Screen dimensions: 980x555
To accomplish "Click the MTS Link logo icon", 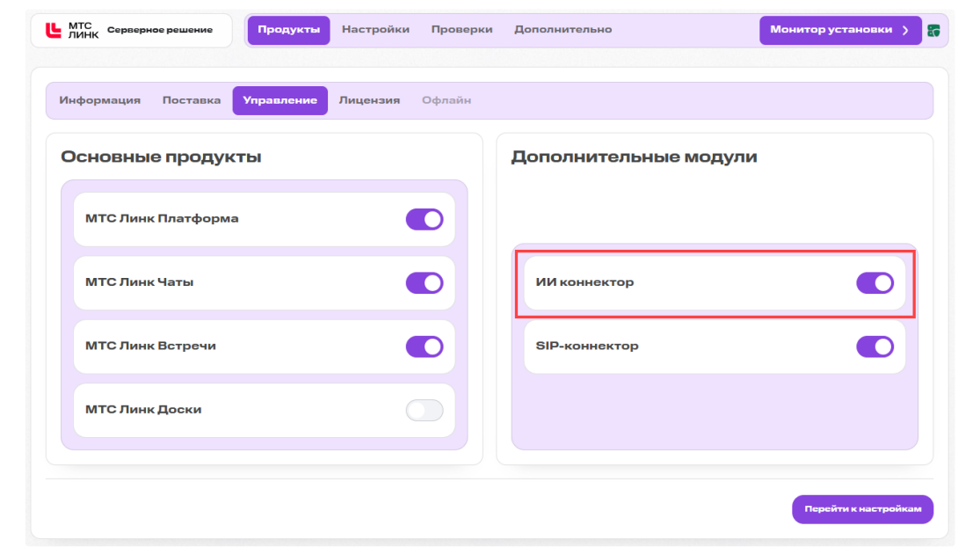I will tap(54, 30).
